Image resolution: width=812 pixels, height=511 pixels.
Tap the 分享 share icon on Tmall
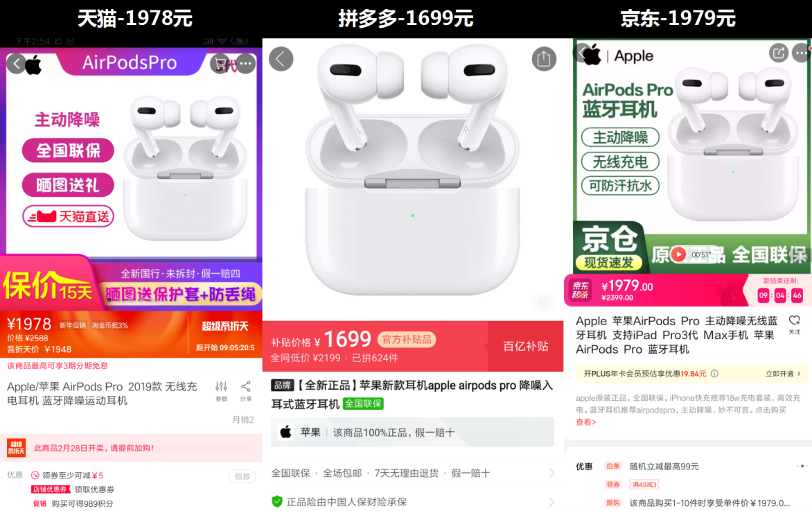click(x=246, y=391)
